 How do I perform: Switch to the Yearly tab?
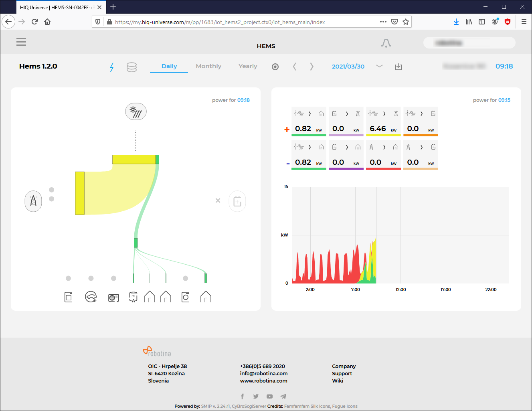[x=248, y=66]
